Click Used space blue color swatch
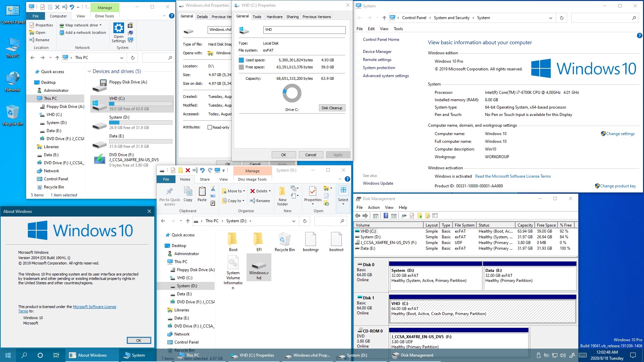 click(x=241, y=60)
